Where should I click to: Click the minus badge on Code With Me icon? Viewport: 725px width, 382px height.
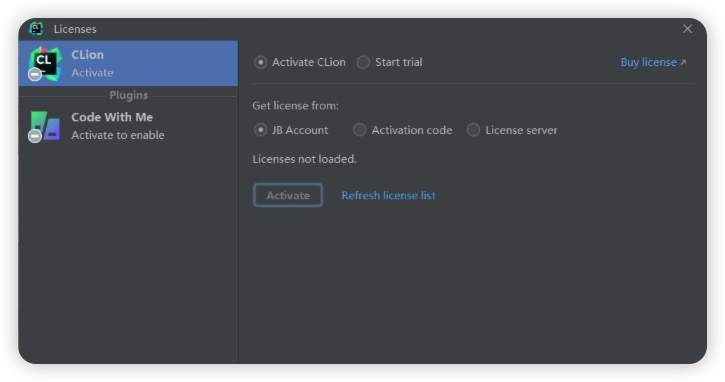tap(35, 136)
